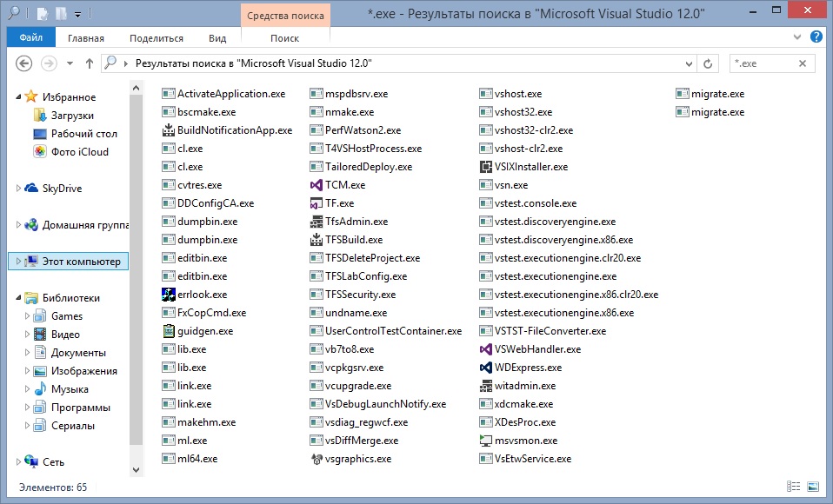Click navigation pane scroll down arrow
The width and height of the screenshot is (833, 504).
136,469
